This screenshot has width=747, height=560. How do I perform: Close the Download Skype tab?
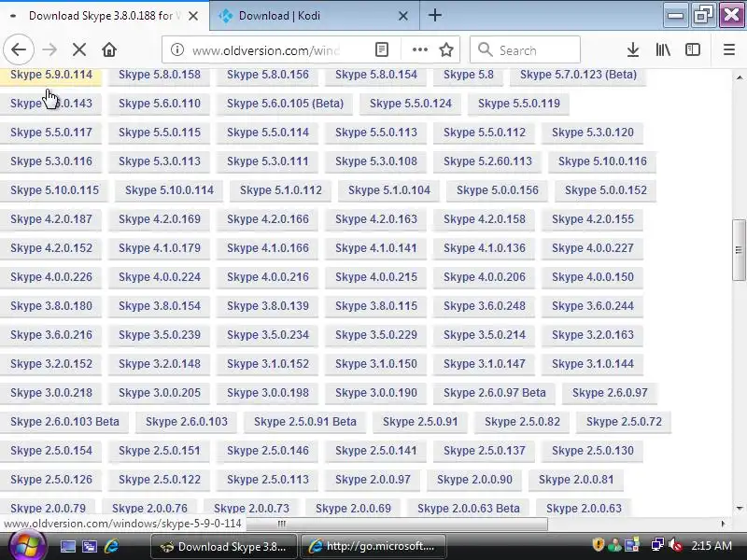point(193,16)
